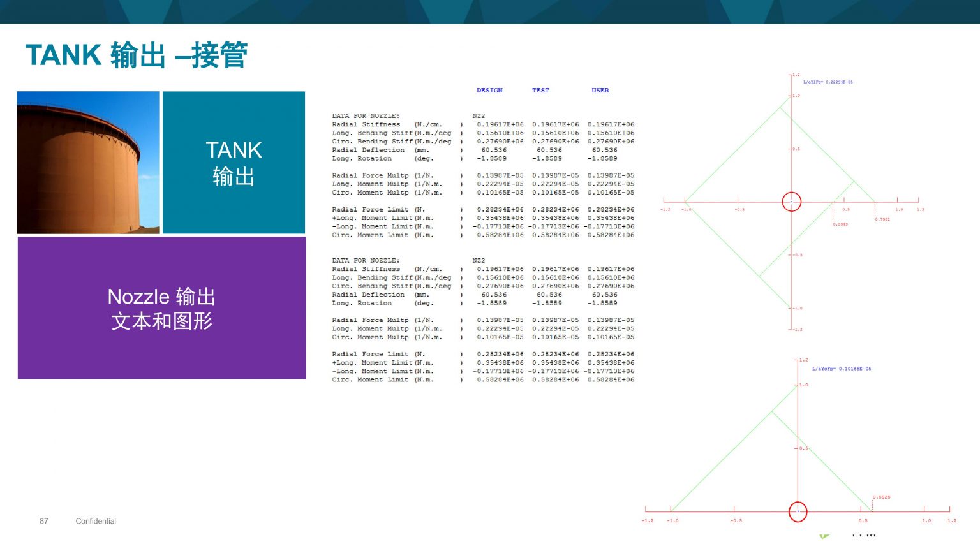Screen dimensions: 980x551
Task: Click the red circle marker on the lower graph
Action: click(798, 511)
